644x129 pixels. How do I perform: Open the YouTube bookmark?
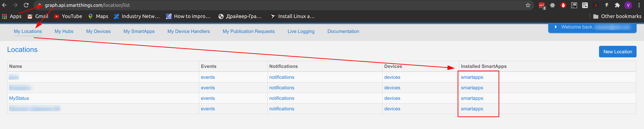68,16
